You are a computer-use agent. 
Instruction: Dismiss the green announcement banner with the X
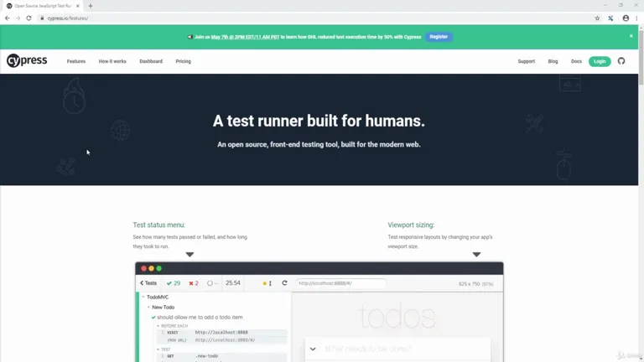(x=631, y=36)
